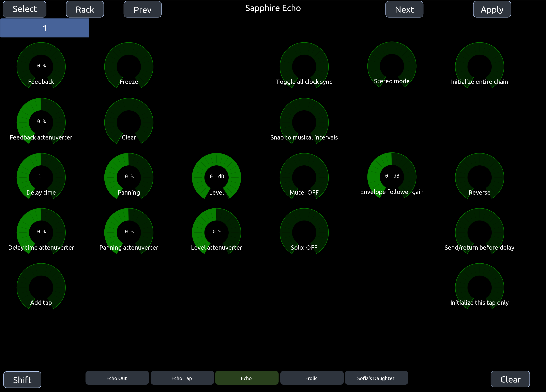Screen dimensions: 546x392
Task: Toggle Solo: OFF knob
Action: click(304, 232)
